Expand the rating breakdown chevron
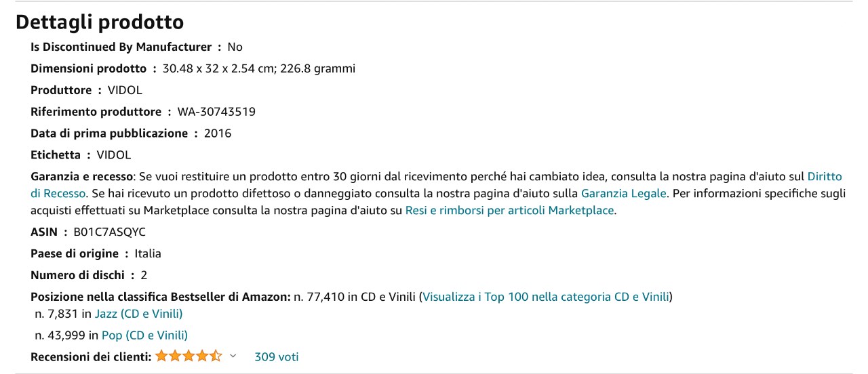Image resolution: width=868 pixels, height=374 pixels. 233,356
